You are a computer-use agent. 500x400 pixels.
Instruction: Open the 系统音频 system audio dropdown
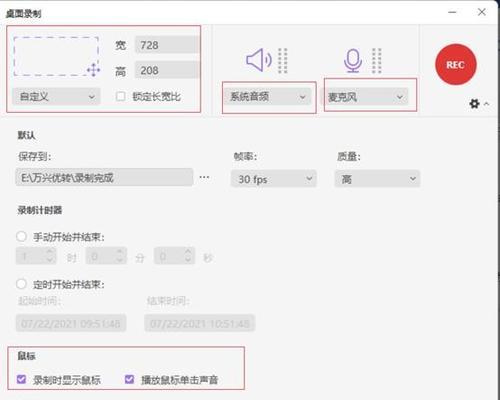[268, 97]
